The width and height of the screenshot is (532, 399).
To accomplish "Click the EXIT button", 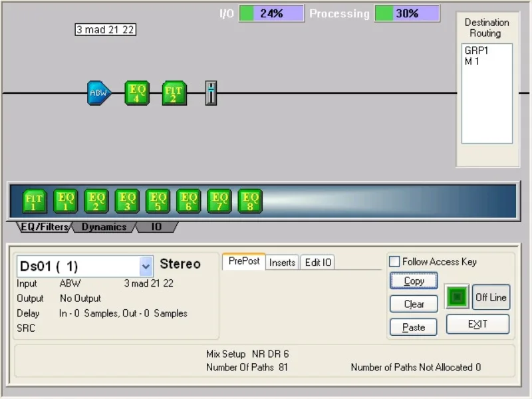I will click(477, 325).
